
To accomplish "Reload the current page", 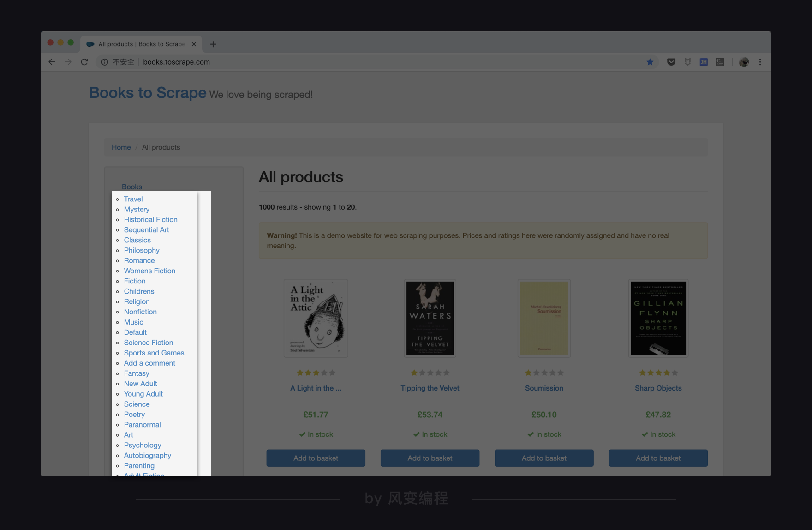I will click(84, 62).
